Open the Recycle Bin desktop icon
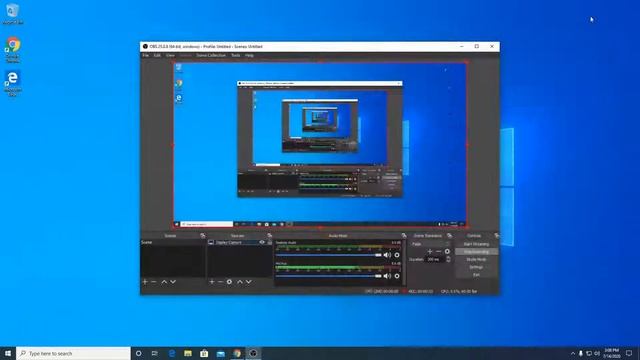 click(13, 14)
